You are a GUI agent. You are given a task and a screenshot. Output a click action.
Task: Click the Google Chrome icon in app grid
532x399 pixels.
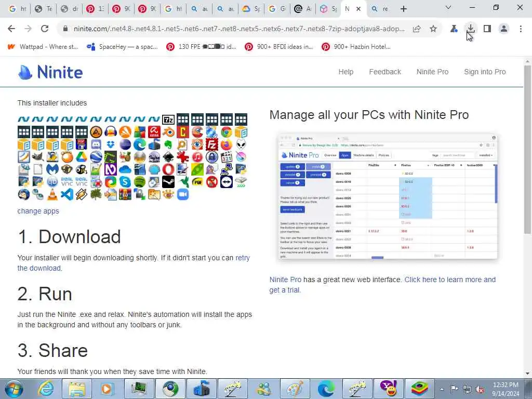[227, 132]
